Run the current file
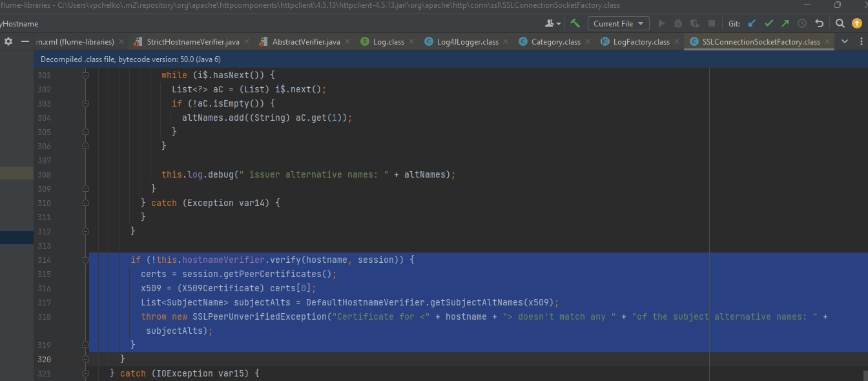Screen dimensions: 868x381 tap(663, 23)
